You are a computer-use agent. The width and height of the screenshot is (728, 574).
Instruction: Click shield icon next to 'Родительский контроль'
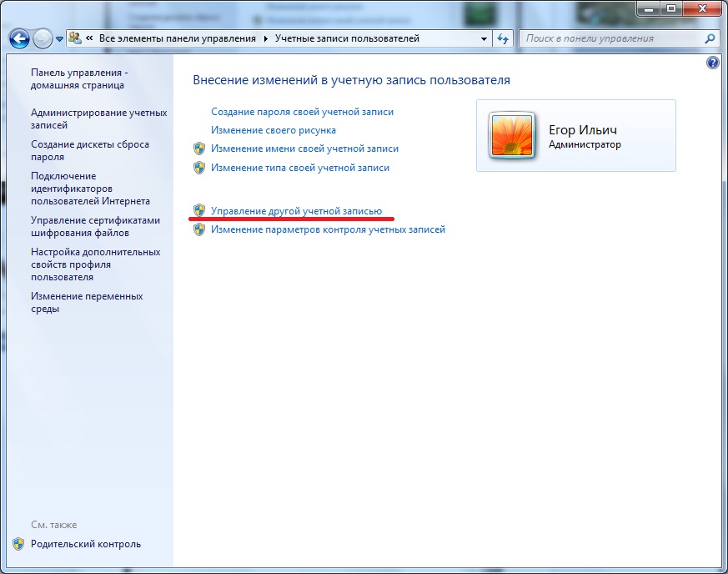pyautogui.click(x=18, y=544)
